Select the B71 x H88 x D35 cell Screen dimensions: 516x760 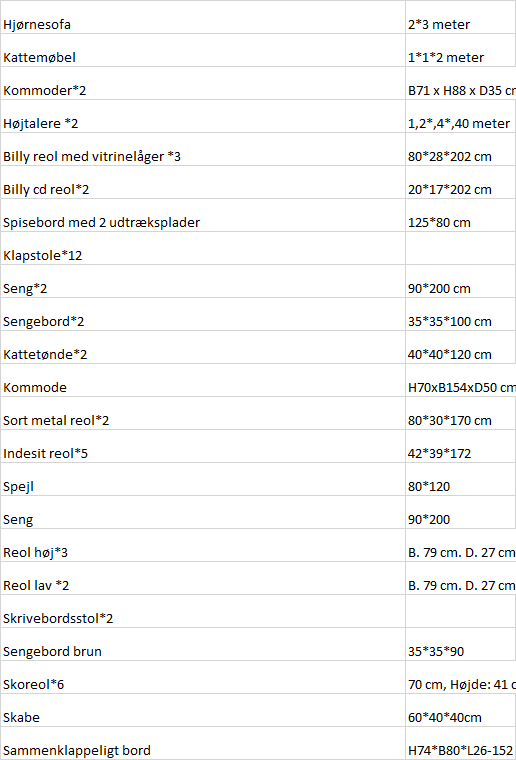point(461,83)
